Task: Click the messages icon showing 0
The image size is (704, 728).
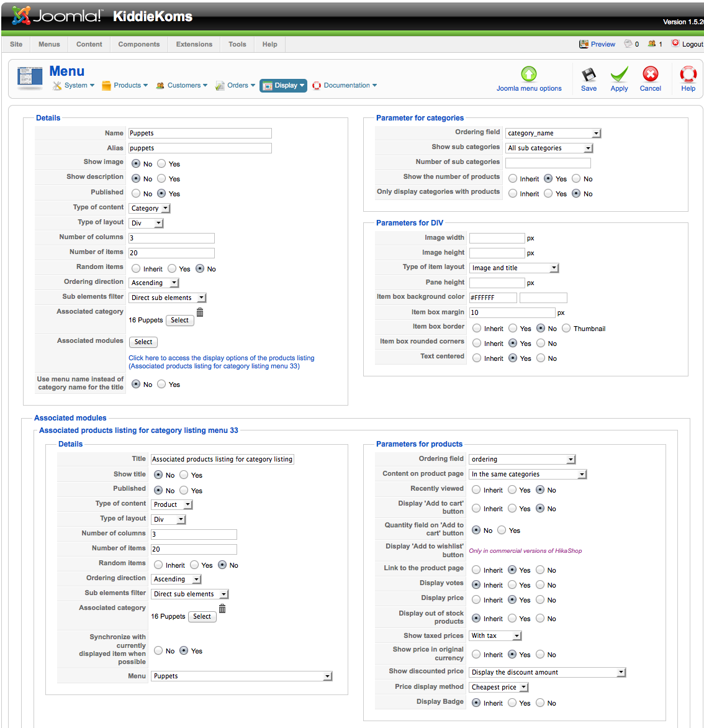Action: 628,43
